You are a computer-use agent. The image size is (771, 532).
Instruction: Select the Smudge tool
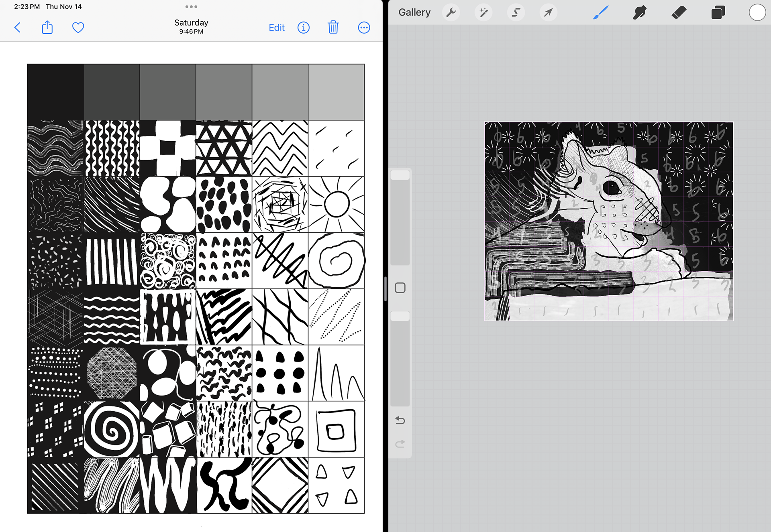point(640,12)
